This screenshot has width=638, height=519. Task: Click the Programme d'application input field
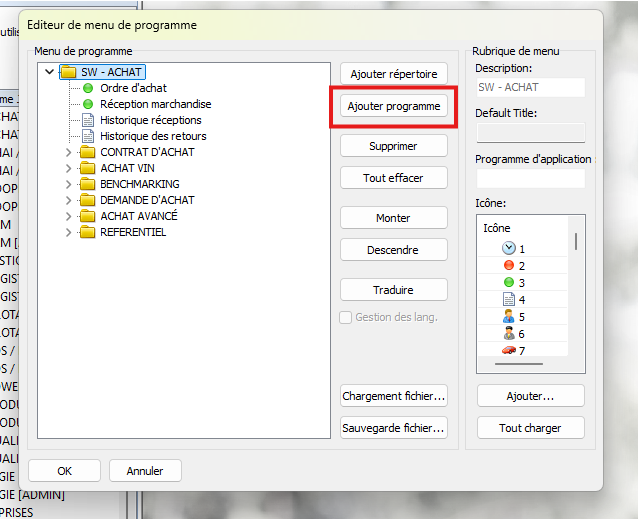[x=530, y=179]
